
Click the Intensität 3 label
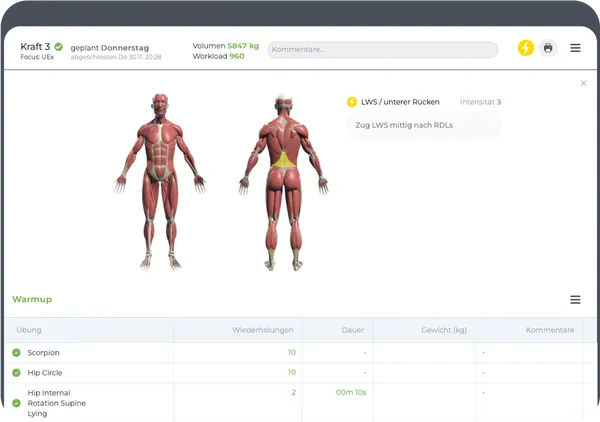click(480, 102)
